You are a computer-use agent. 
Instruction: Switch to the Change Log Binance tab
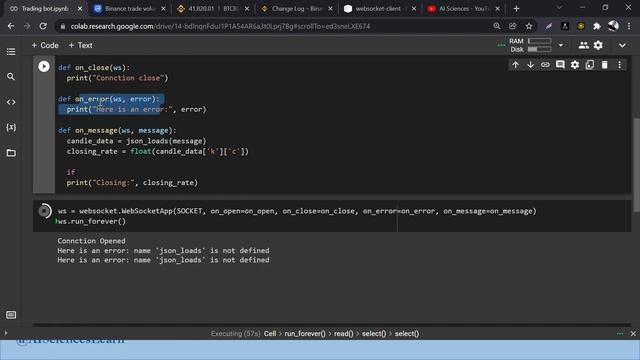pos(297,9)
